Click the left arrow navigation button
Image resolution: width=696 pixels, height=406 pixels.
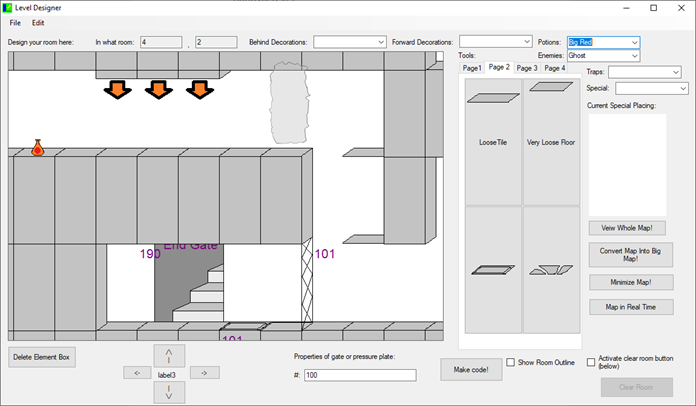(x=136, y=373)
